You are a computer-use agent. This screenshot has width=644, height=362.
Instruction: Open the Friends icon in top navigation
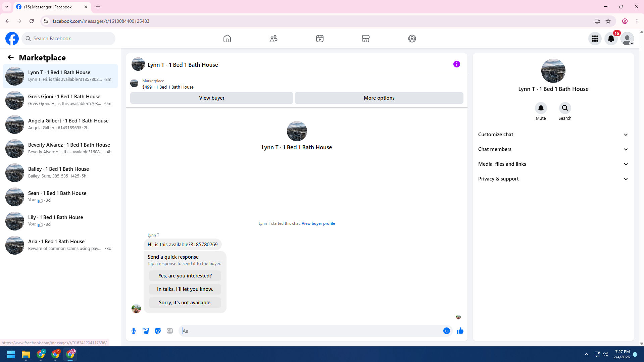274,39
